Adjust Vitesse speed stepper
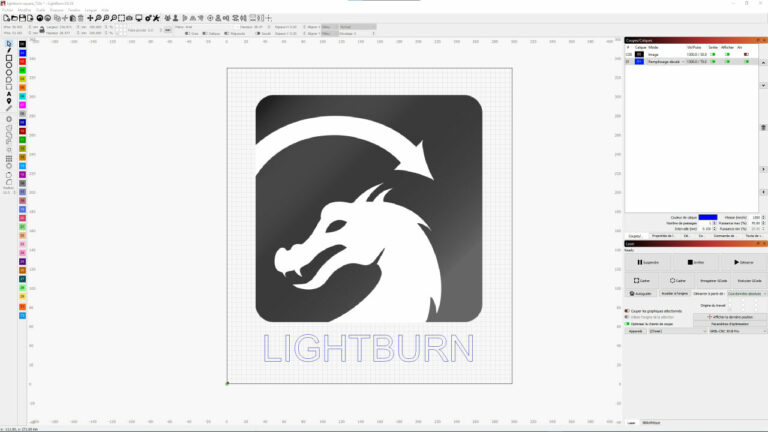Screen dimensions: 768x432 (764, 217)
